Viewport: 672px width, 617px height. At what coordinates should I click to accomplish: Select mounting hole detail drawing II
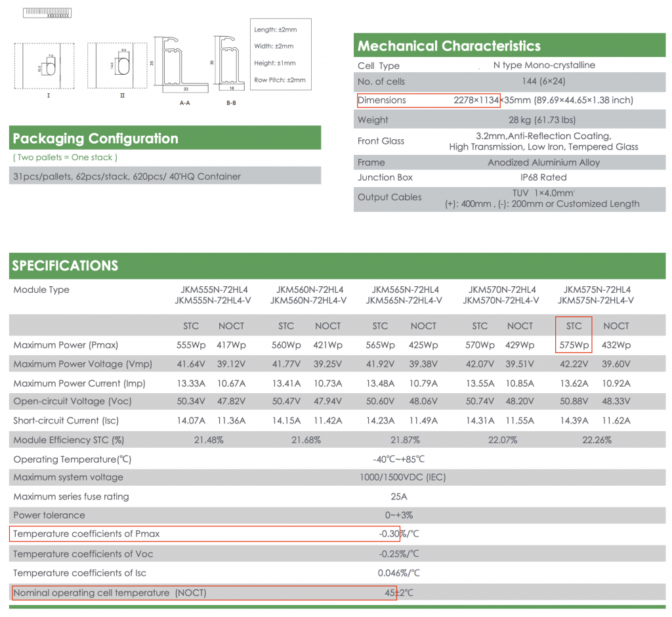click(117, 66)
